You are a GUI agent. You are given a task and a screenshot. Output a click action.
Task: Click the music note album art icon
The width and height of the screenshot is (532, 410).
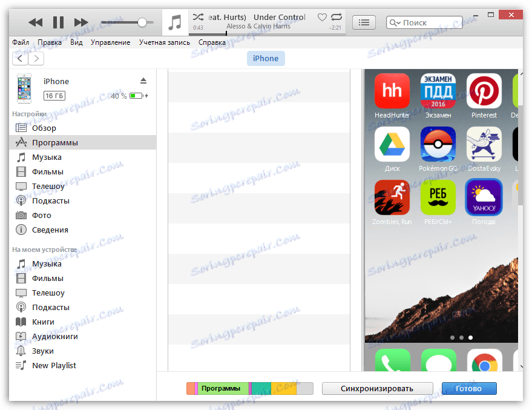click(175, 22)
